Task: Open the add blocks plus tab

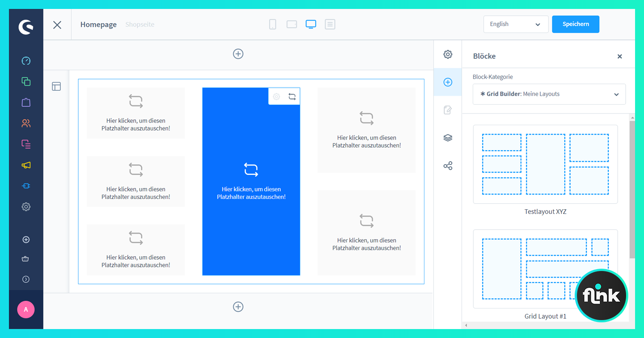Action: click(x=448, y=82)
